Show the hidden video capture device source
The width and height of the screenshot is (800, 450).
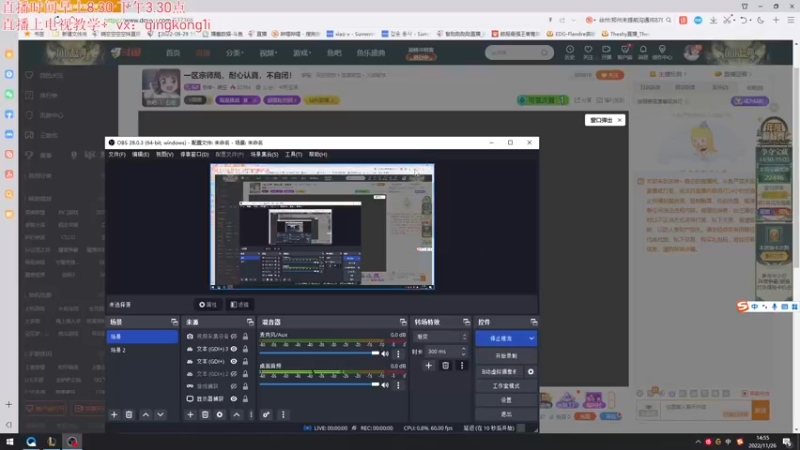[x=234, y=337]
